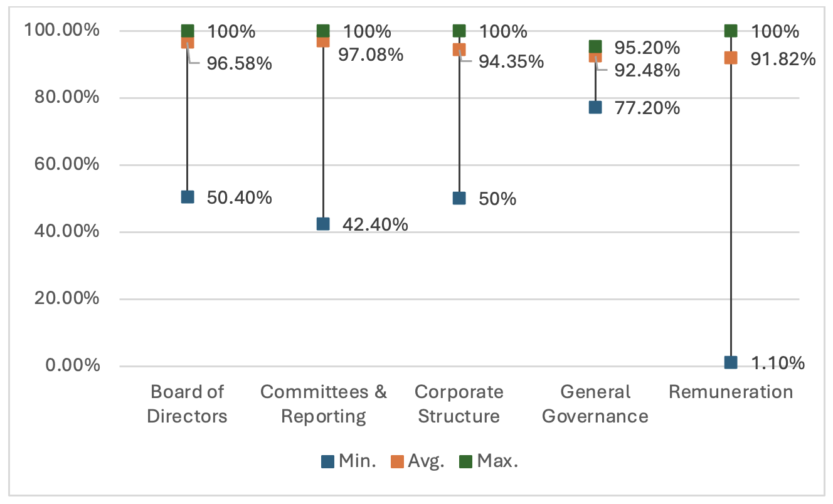Screen dimensions: 833x504
Task: Select the Board of Directors axis label
Action: pyautogui.click(x=187, y=404)
